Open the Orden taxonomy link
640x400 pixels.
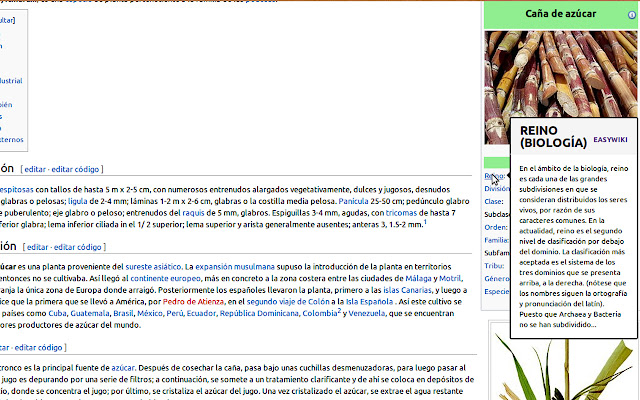click(x=496, y=227)
